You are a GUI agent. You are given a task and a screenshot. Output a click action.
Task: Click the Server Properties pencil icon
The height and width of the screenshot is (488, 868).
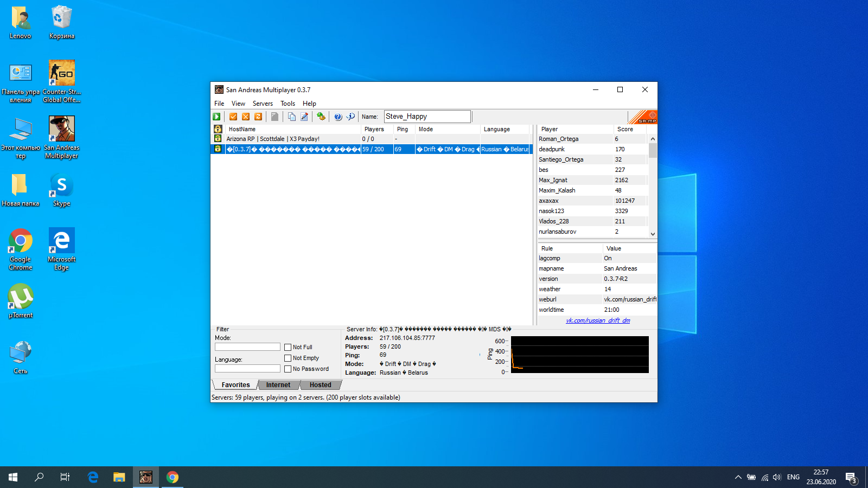[x=304, y=117]
